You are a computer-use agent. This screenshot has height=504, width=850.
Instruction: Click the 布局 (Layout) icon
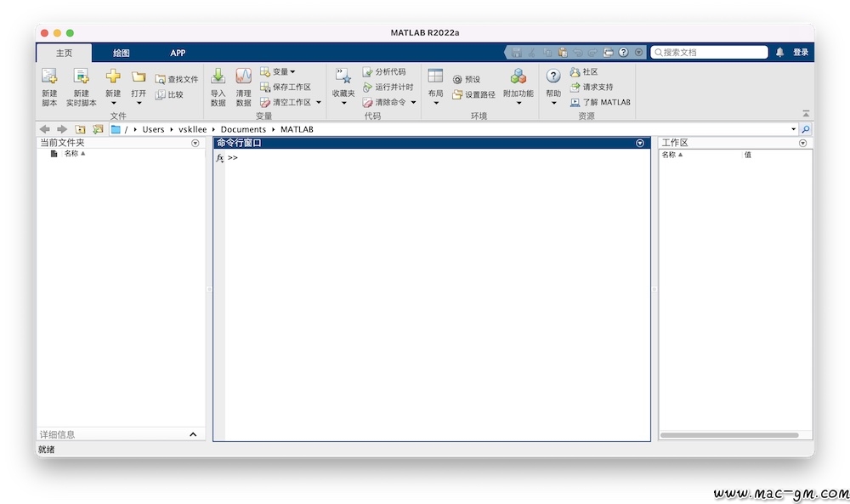435,76
